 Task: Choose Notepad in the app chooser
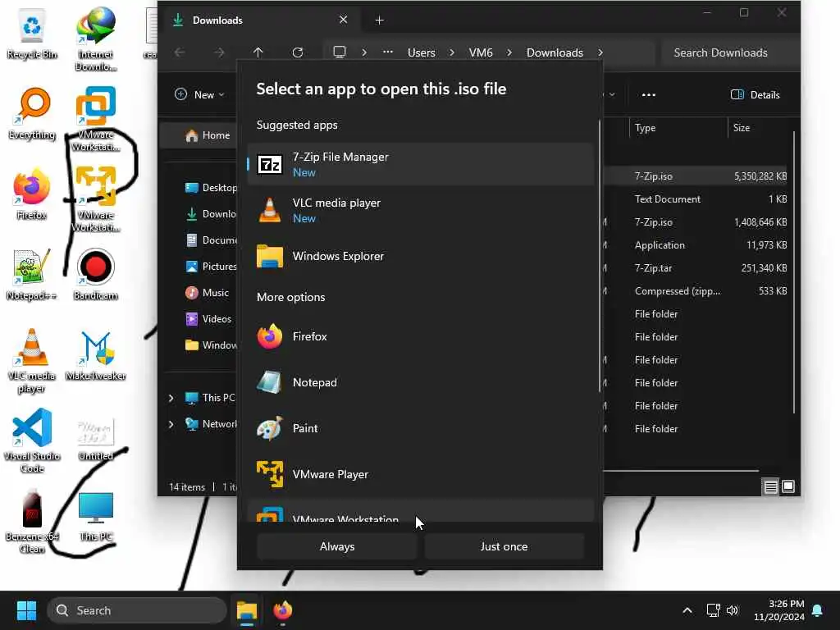tap(421, 382)
